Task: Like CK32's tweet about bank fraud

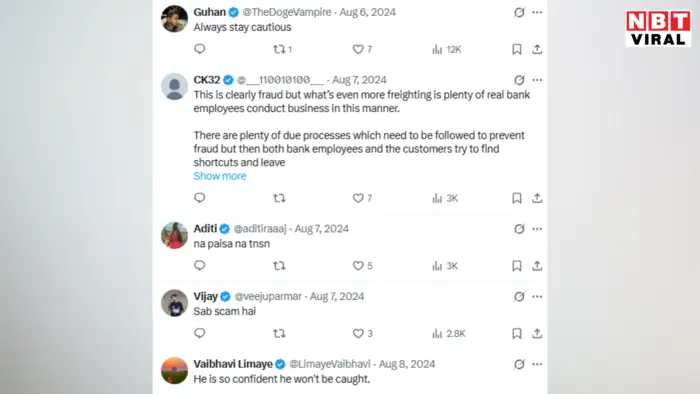Action: pos(362,198)
